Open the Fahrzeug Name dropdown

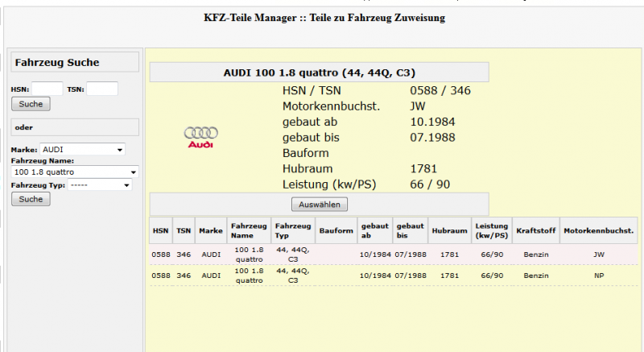pos(75,172)
